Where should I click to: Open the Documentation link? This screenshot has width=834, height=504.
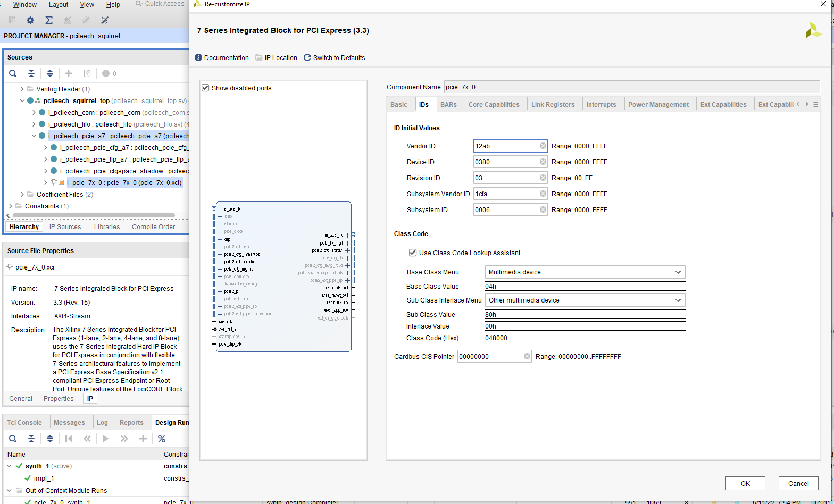(x=222, y=57)
